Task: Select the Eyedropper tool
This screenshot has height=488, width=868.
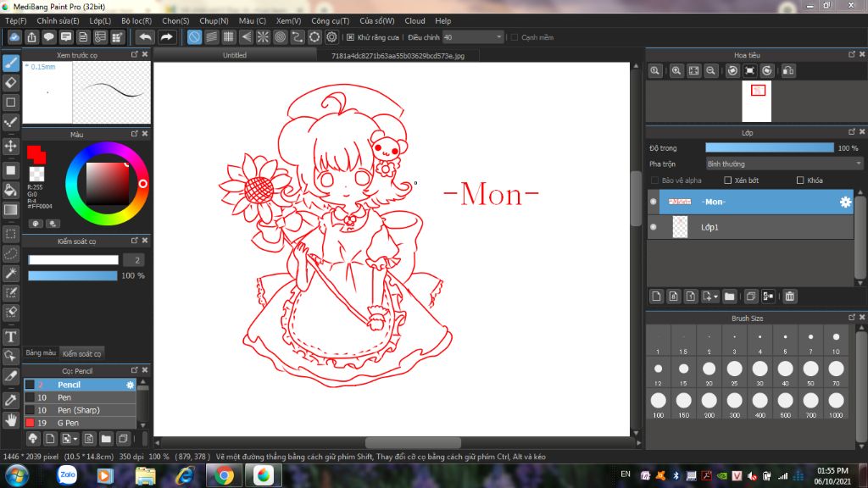Action: point(10,400)
